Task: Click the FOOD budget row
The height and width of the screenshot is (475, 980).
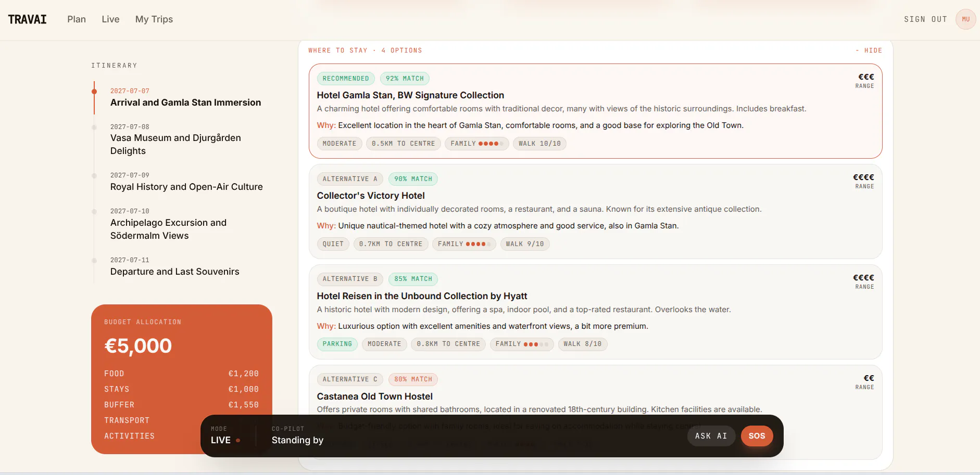Action: point(181,374)
